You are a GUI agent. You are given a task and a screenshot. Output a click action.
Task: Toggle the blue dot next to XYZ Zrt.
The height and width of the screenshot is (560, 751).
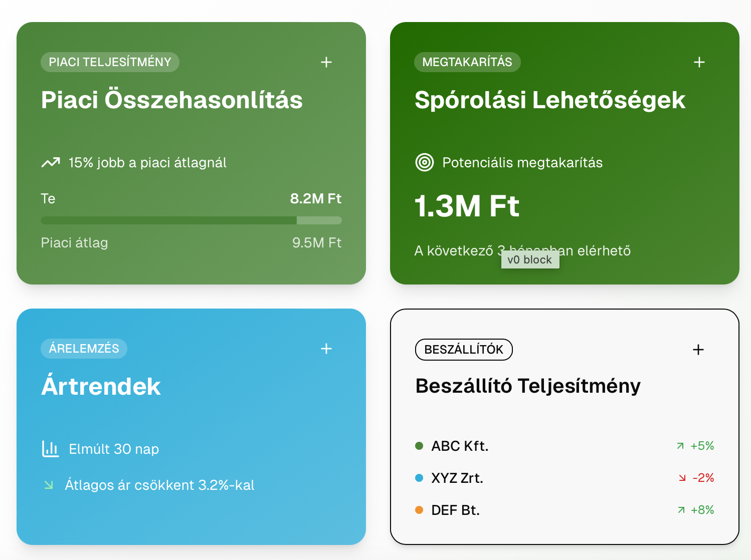click(x=420, y=478)
